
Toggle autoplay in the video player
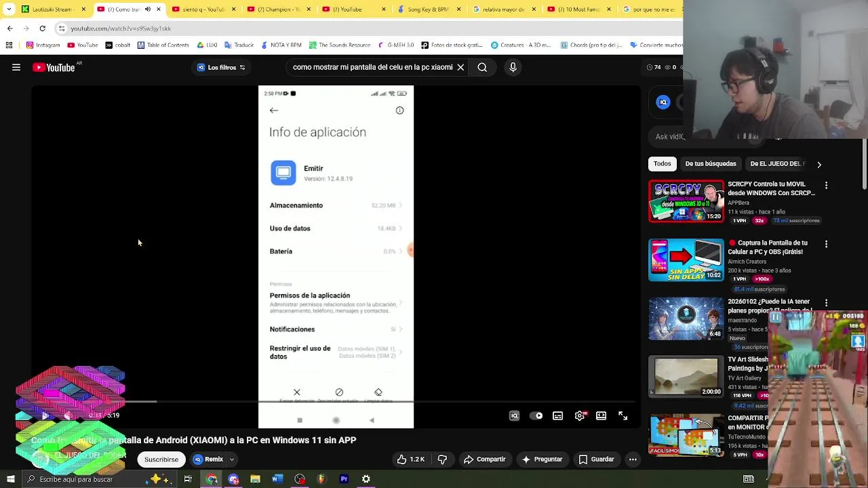(536, 416)
